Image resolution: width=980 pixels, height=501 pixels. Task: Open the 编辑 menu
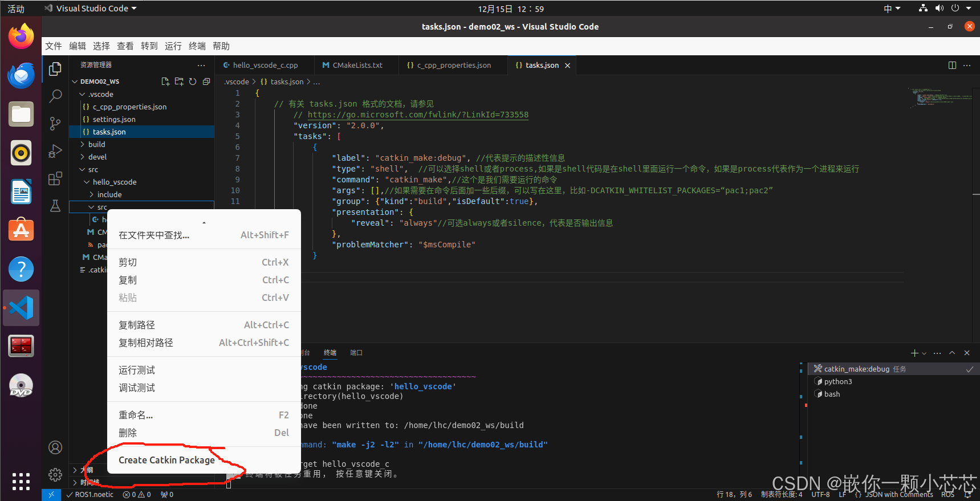tap(78, 46)
